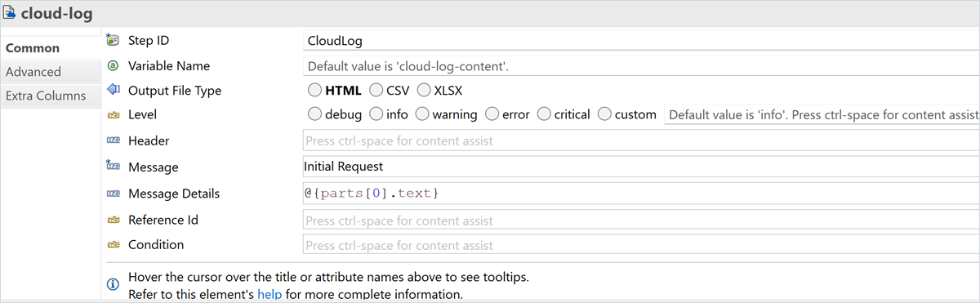Choose the custom Level option
The height and width of the screenshot is (303, 980).
604,114
